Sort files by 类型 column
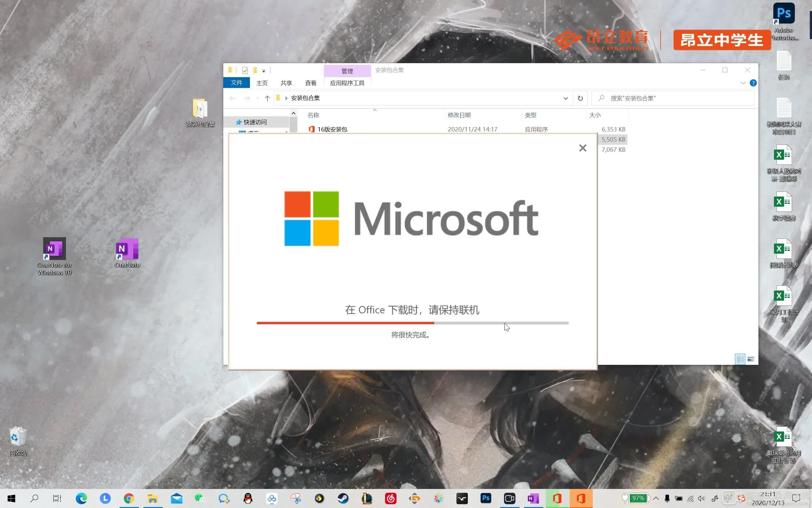 (x=530, y=115)
